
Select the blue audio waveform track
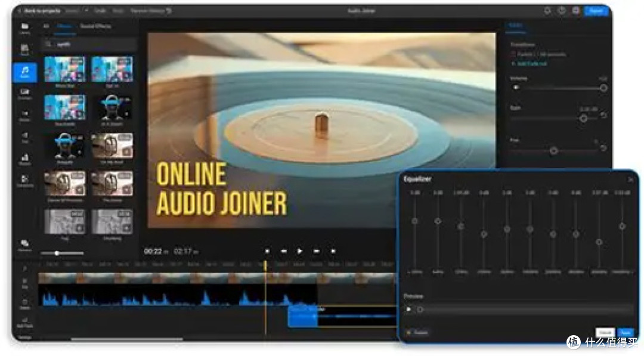178,296
